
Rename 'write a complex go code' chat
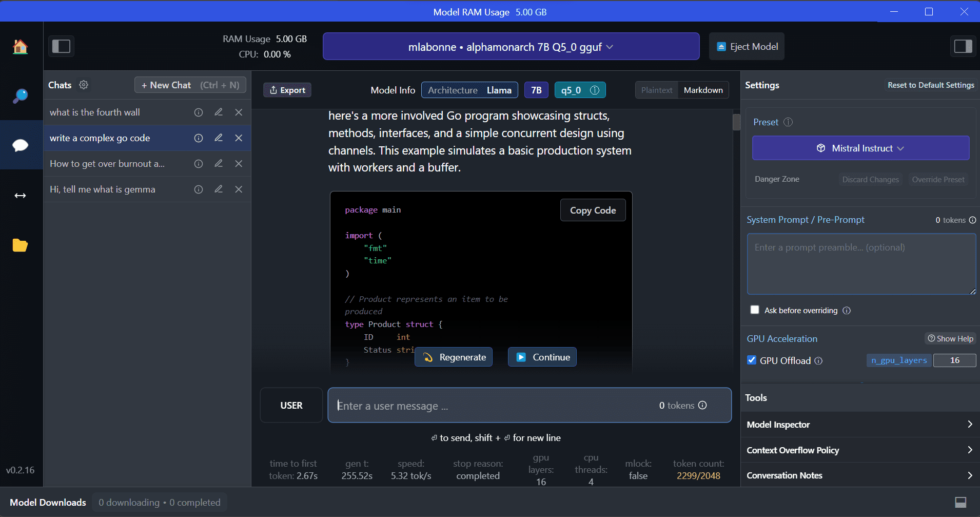[219, 138]
